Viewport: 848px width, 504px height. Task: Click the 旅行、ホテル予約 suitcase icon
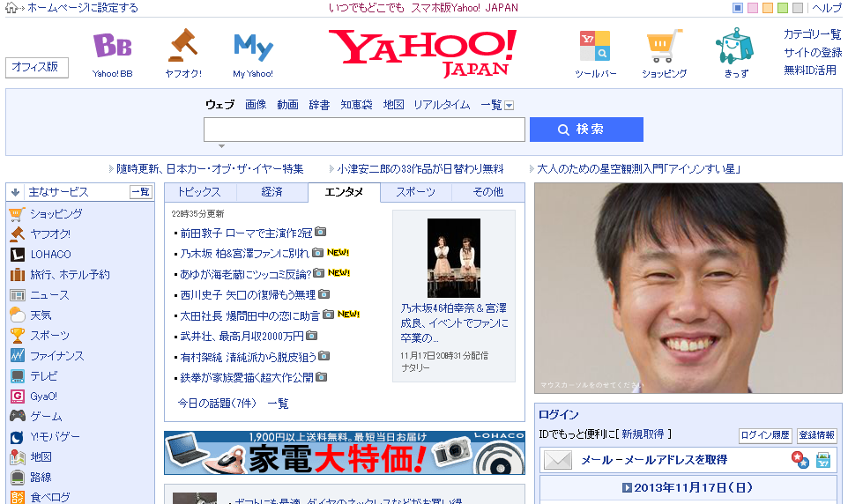coord(18,275)
